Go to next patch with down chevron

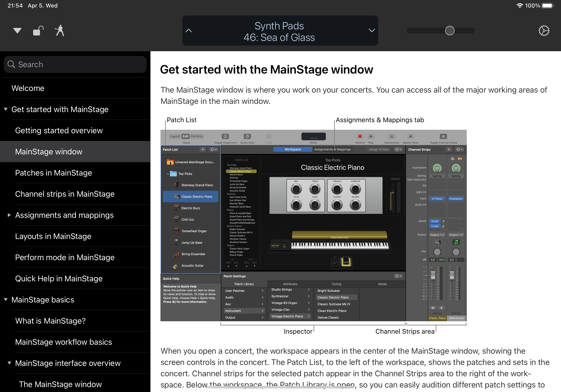coord(372,31)
